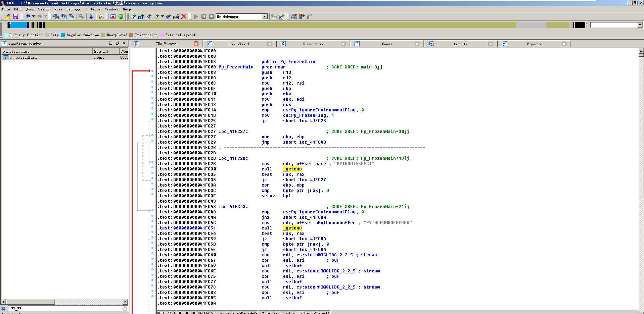
Task: Switch to the Enums tab
Action: (387, 44)
